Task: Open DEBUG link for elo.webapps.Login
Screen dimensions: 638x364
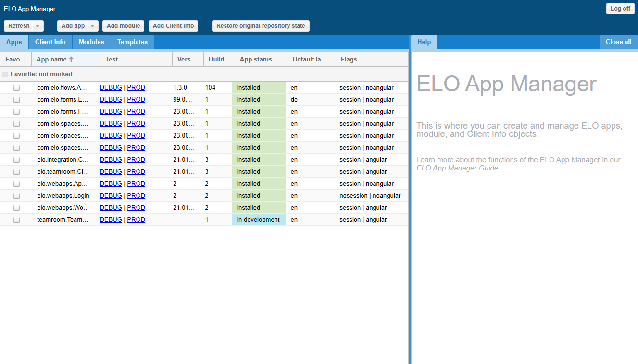Action: [x=111, y=196]
